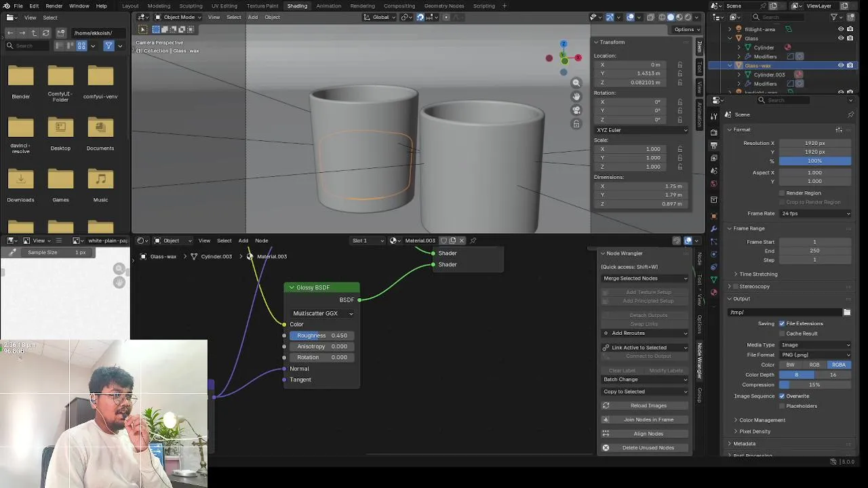Switch to the Texture Paint workspace tab
This screenshot has height=488, width=868.
point(262,6)
